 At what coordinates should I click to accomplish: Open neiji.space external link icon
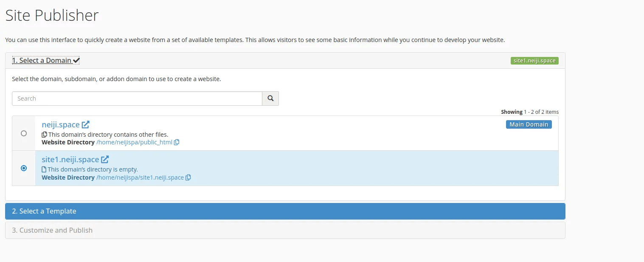85,125
